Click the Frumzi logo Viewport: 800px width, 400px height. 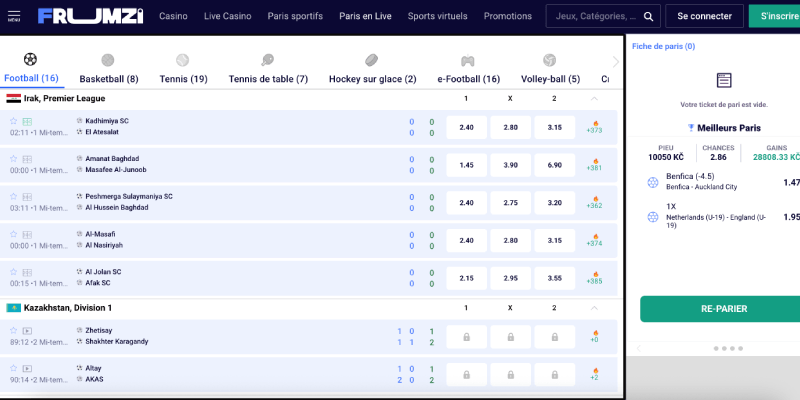click(90, 16)
